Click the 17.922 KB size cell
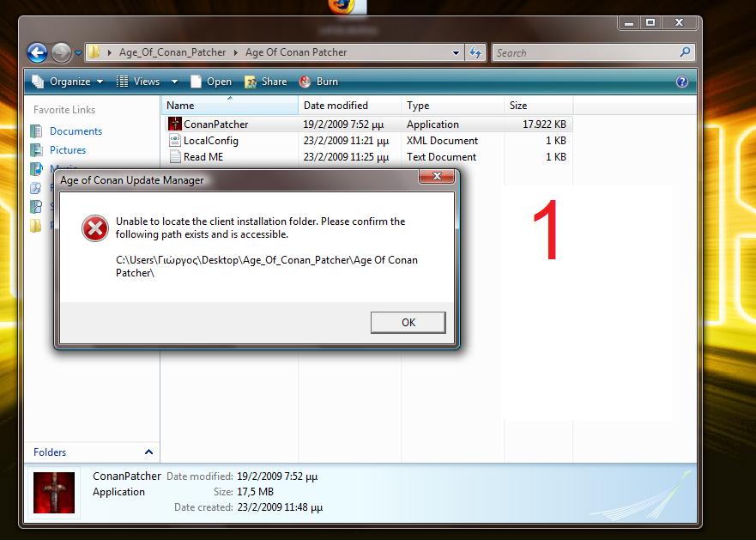The image size is (756, 540). click(544, 124)
